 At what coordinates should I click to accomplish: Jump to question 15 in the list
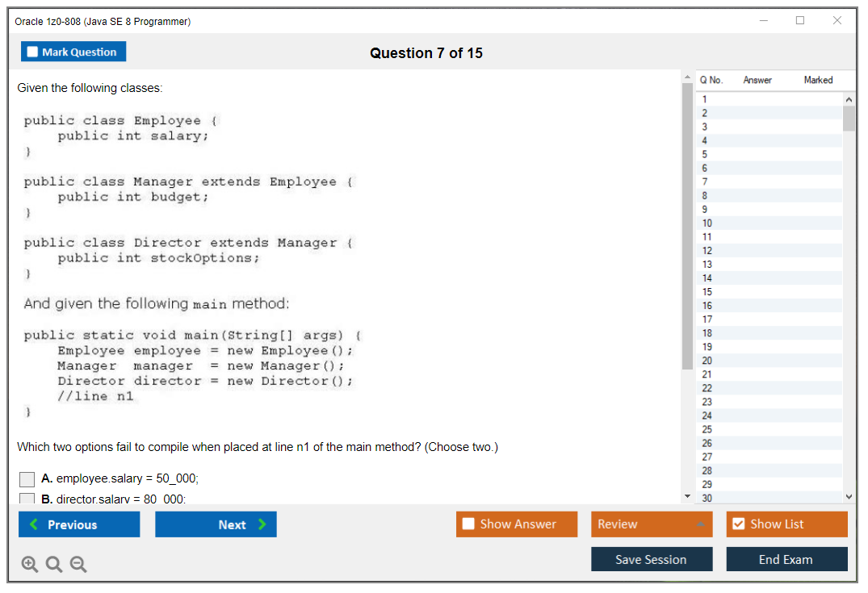[x=707, y=291]
